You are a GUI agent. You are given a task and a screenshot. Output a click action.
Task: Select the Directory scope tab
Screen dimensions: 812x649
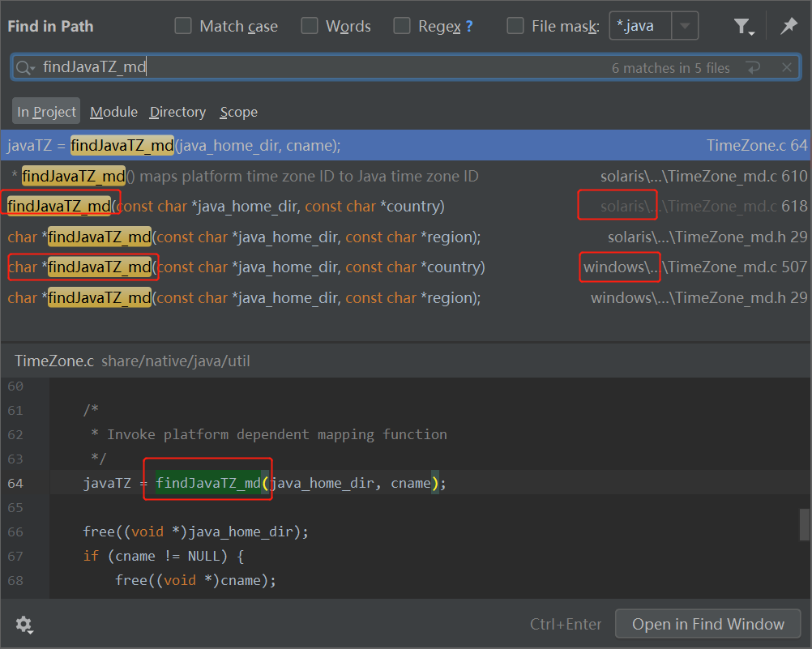[177, 112]
